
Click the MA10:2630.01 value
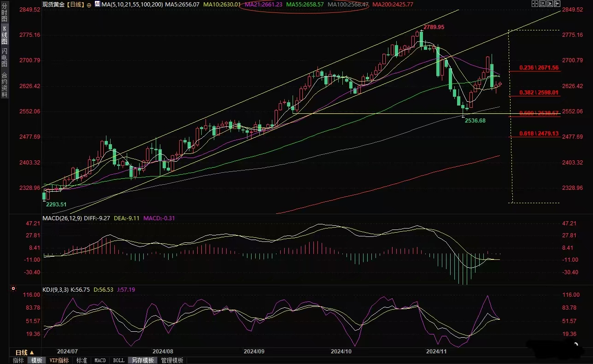223,5
